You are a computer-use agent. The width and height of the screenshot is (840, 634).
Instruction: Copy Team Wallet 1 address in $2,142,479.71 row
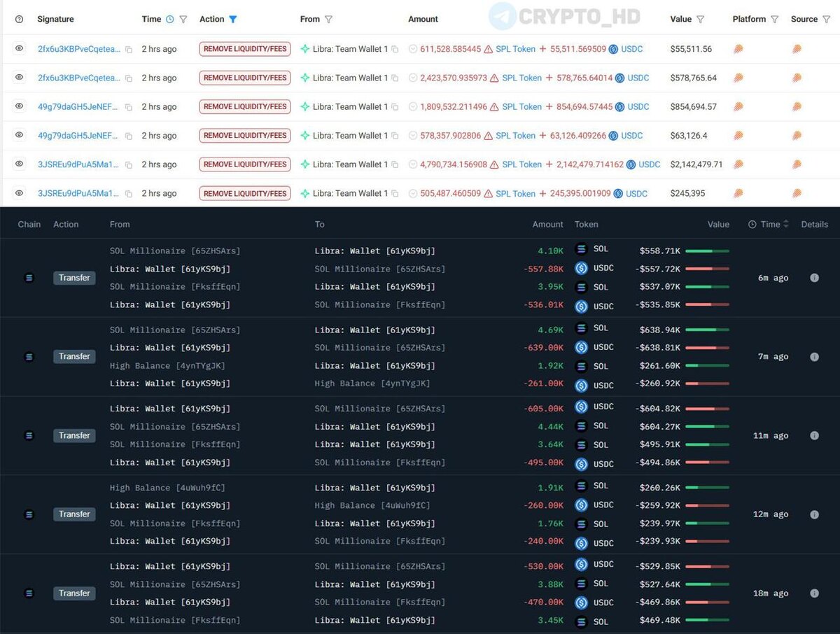coord(395,164)
